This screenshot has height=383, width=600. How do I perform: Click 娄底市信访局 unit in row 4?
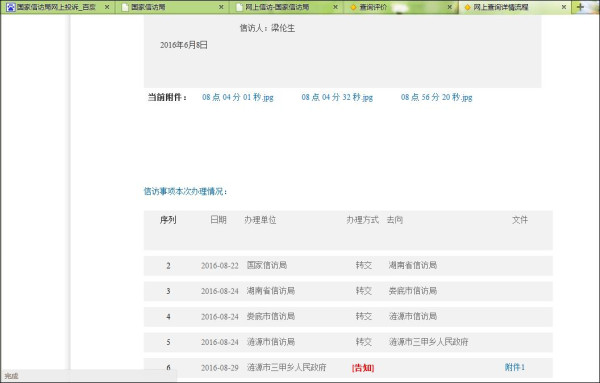pos(271,316)
